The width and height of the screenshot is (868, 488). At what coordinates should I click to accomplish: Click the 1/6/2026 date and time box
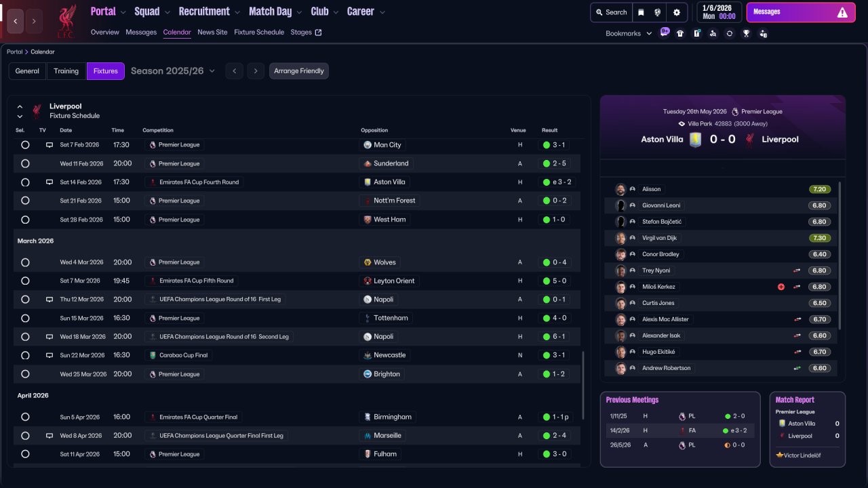tap(719, 12)
